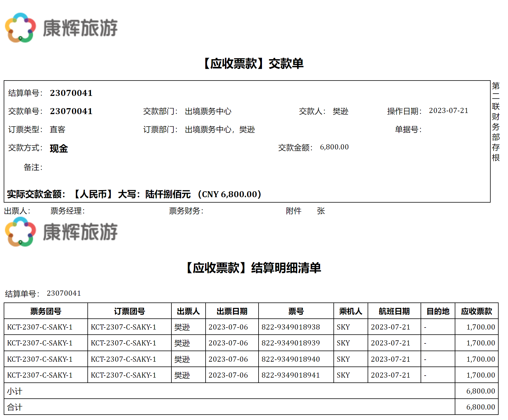The height and width of the screenshot is (420, 508).
Task: Click the logo above the 交款单 title
Action: point(61,28)
